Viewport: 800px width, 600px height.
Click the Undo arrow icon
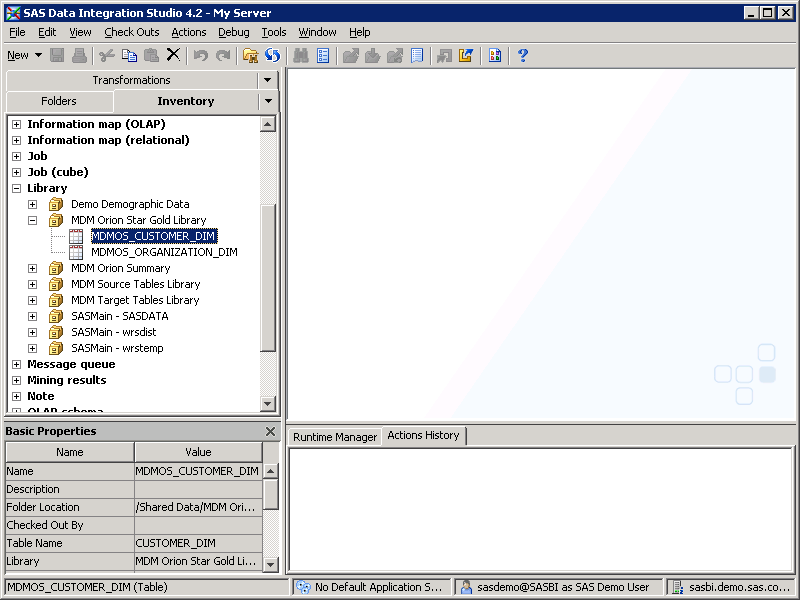[x=200, y=56]
